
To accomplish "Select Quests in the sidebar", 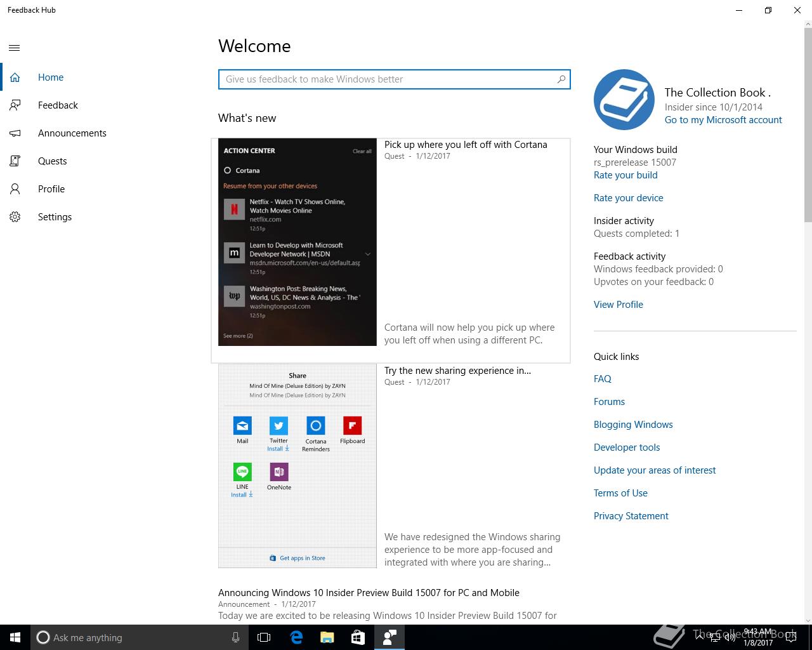I will coord(52,161).
